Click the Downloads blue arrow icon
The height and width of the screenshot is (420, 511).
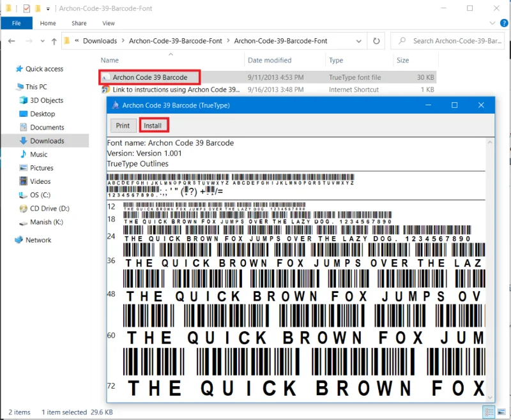23,140
